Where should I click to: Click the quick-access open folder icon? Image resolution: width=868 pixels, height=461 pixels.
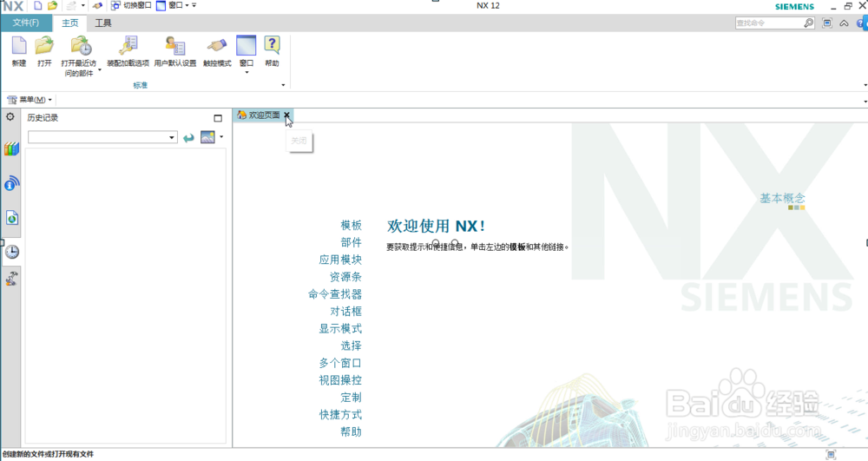tap(52, 5)
